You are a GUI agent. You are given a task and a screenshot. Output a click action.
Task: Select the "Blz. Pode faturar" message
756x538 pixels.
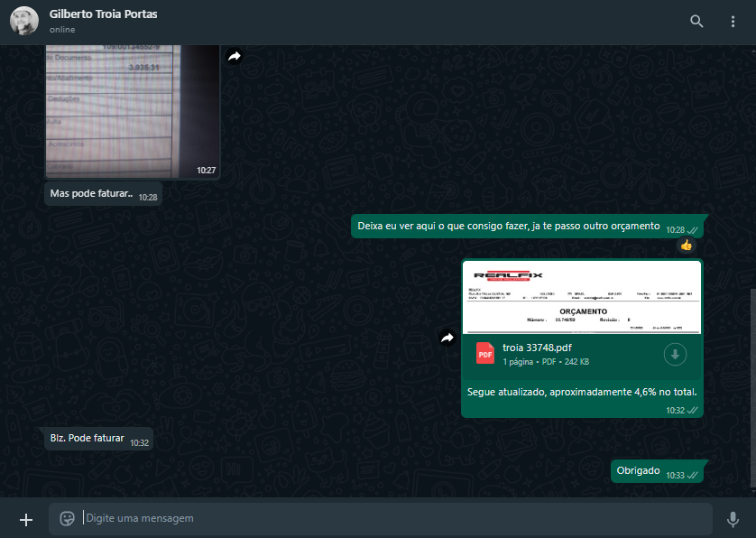(x=88, y=439)
